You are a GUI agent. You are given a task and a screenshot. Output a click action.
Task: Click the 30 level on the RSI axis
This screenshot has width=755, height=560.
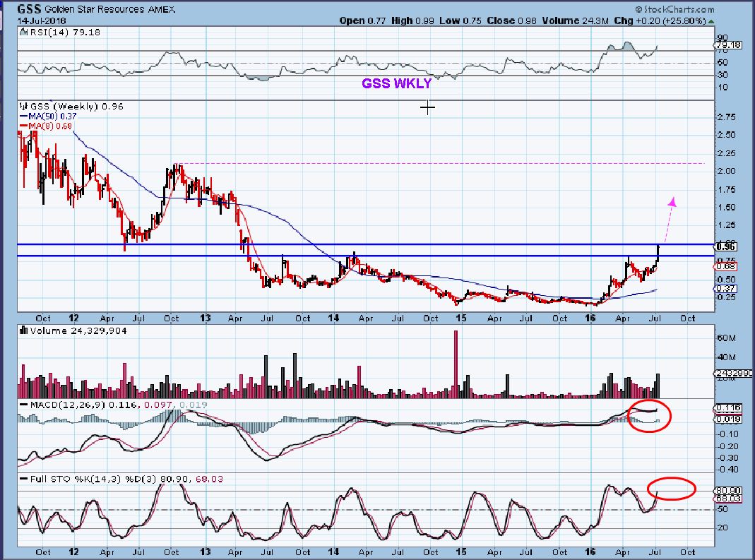723,75
